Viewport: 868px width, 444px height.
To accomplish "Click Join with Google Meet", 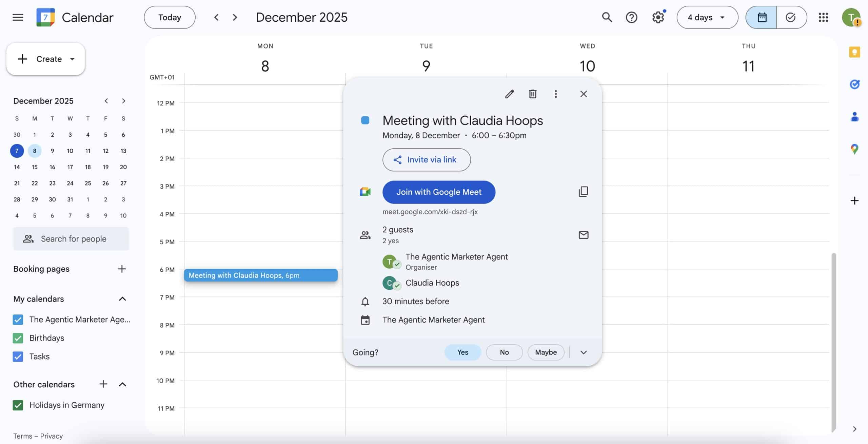I will coord(439,192).
